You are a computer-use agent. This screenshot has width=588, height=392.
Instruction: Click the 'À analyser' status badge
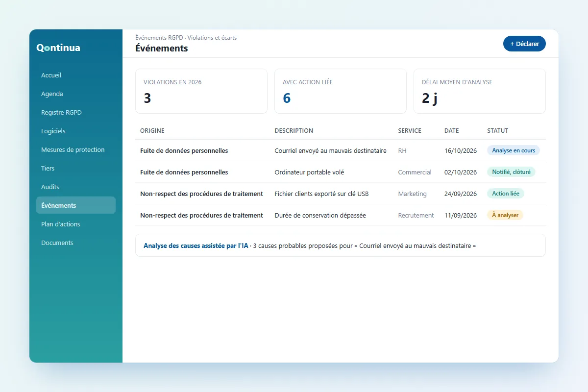tap(505, 215)
